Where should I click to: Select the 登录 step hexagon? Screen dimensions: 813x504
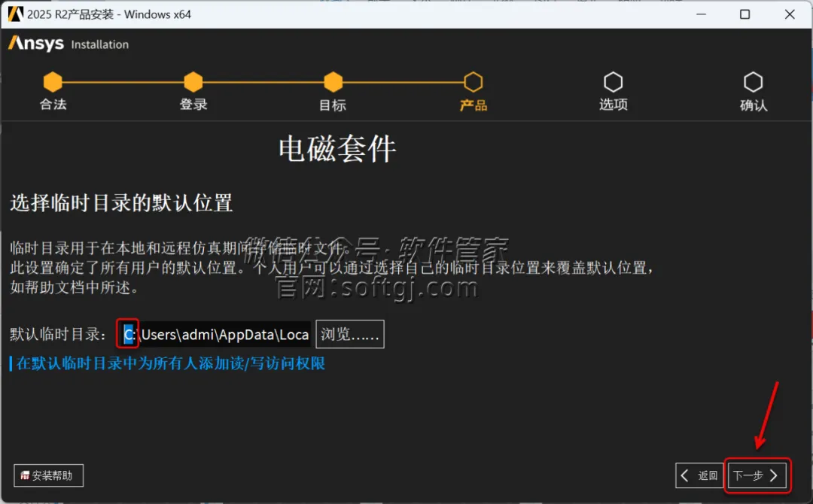193,81
